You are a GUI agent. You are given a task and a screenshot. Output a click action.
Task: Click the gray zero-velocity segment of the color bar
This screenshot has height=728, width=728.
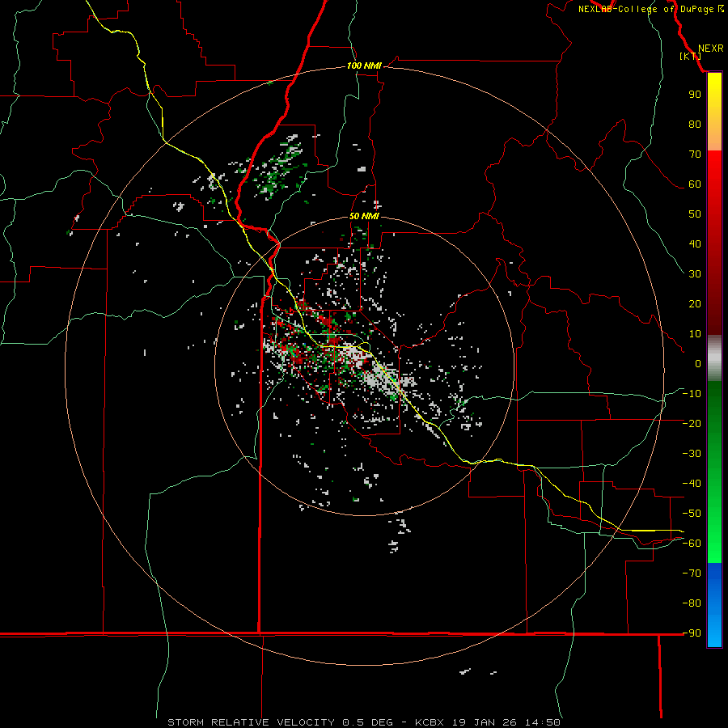click(714, 358)
